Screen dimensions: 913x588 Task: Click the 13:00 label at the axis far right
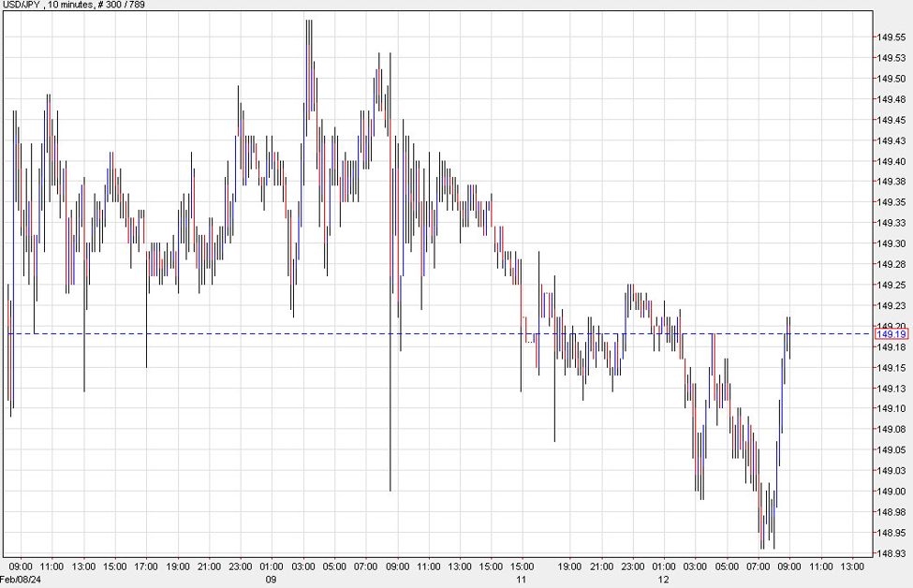coord(853,566)
